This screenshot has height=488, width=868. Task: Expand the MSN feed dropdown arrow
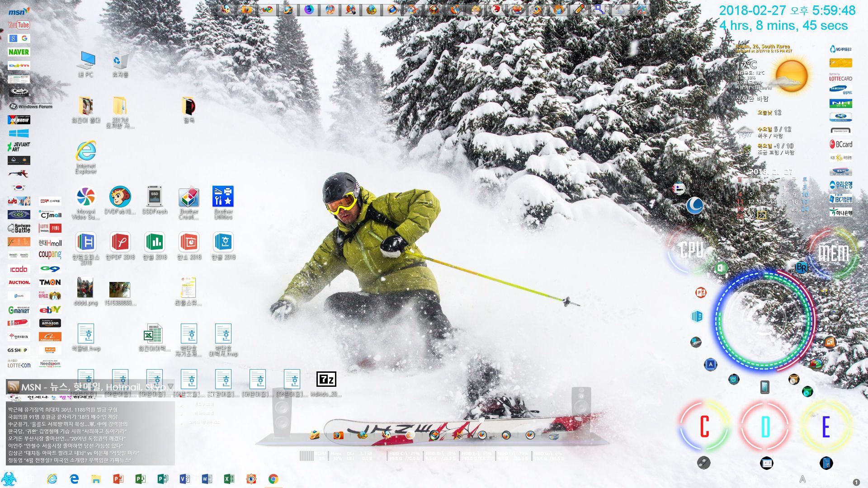(x=170, y=387)
